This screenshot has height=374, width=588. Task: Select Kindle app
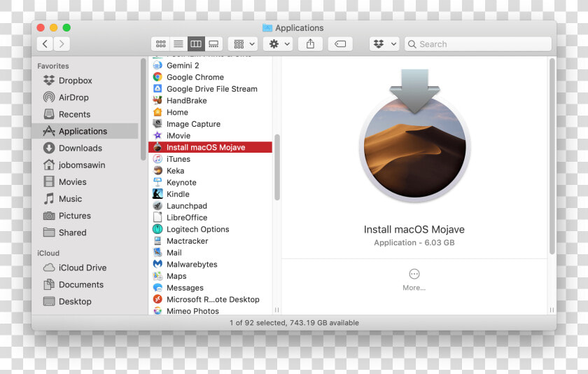[x=211, y=194]
